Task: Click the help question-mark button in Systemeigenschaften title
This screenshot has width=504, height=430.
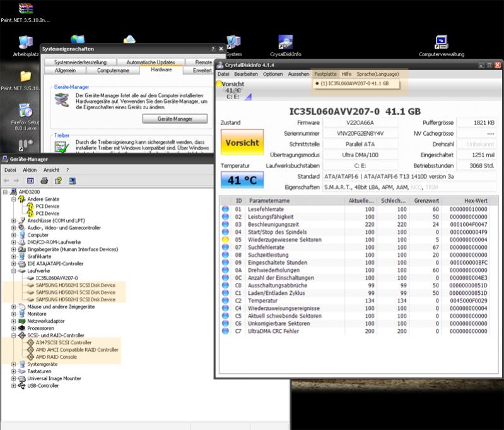Action: [213, 49]
